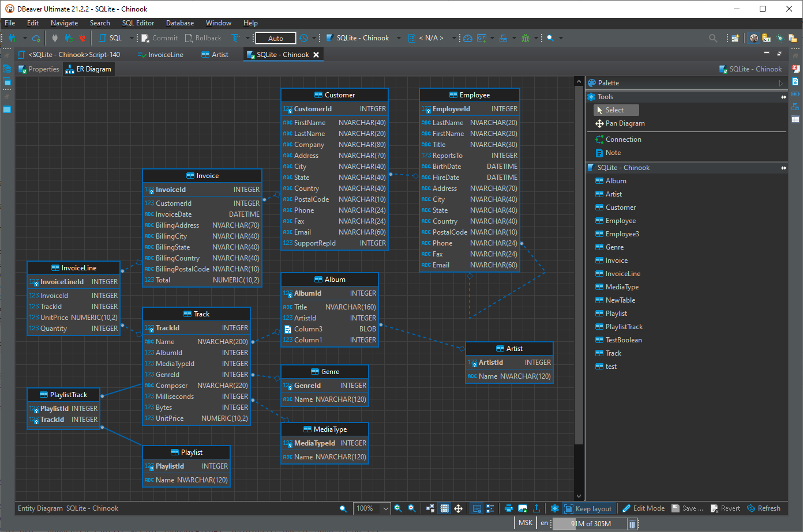803x532 pixels.
Task: Click the memory usage indicator showing 91M of 305M
Action: click(591, 523)
